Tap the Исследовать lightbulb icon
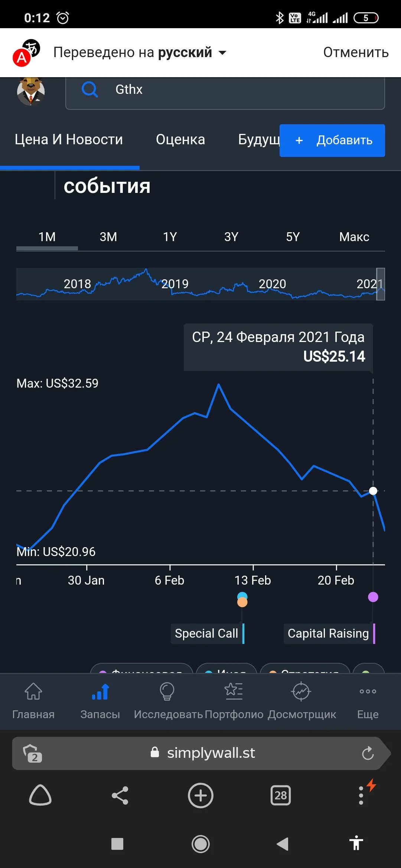 coord(167,691)
